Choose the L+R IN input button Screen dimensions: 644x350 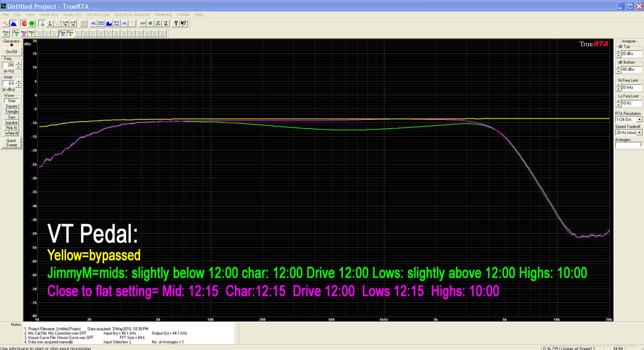pyautogui.click(x=65, y=24)
